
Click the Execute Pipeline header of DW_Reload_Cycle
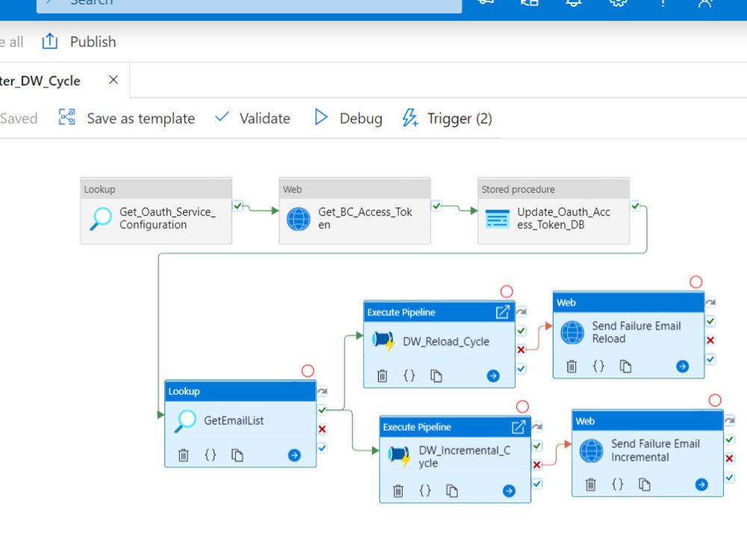[x=439, y=312]
